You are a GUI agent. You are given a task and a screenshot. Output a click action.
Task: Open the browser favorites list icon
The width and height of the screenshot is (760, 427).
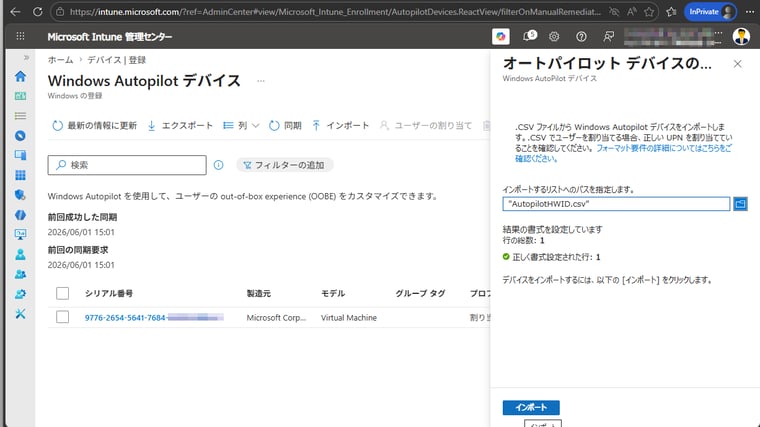[671, 12]
